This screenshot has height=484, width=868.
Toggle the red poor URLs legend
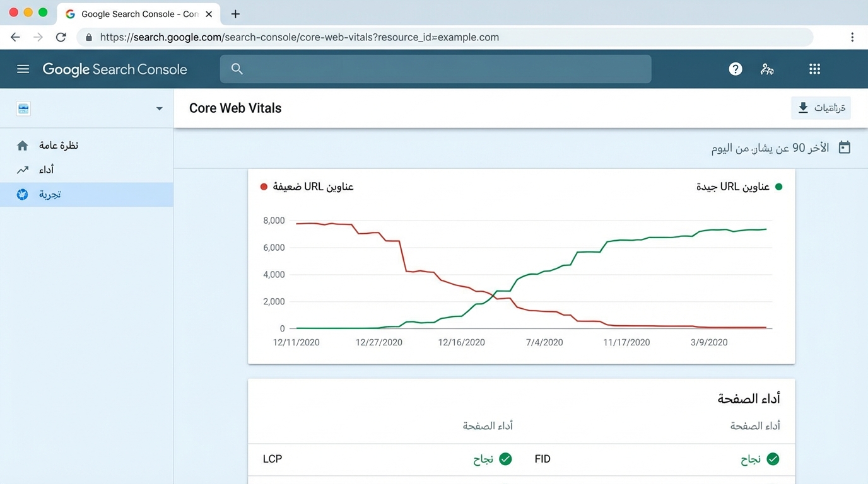point(307,187)
